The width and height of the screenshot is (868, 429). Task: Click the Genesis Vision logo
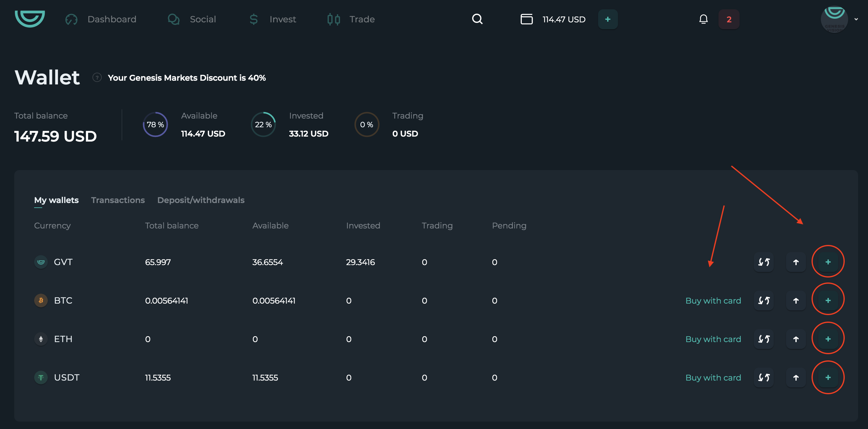pyautogui.click(x=30, y=19)
